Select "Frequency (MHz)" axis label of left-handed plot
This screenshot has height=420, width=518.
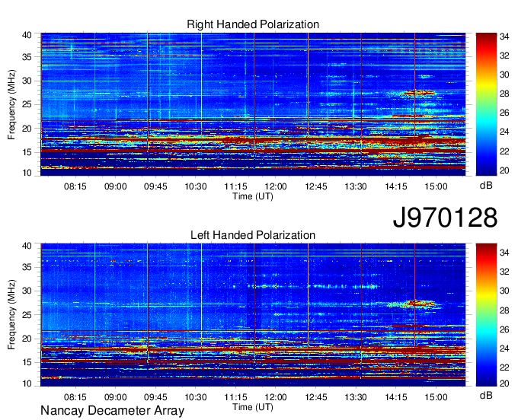coord(11,315)
